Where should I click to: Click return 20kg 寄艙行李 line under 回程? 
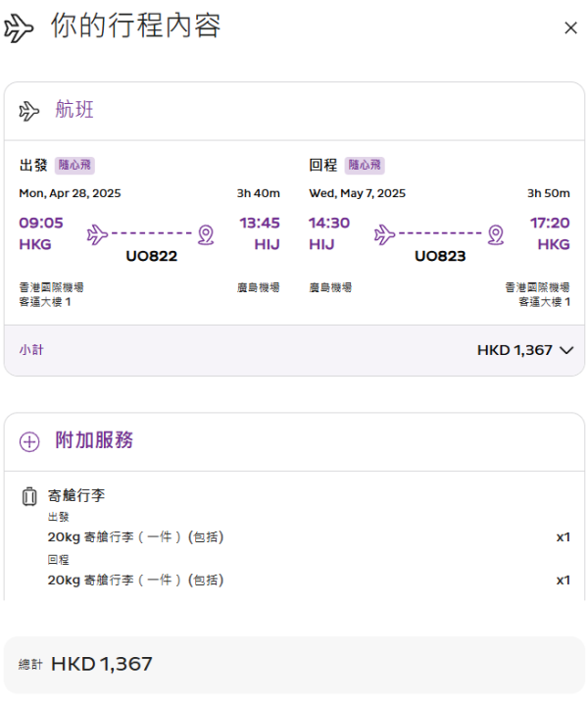pos(135,581)
